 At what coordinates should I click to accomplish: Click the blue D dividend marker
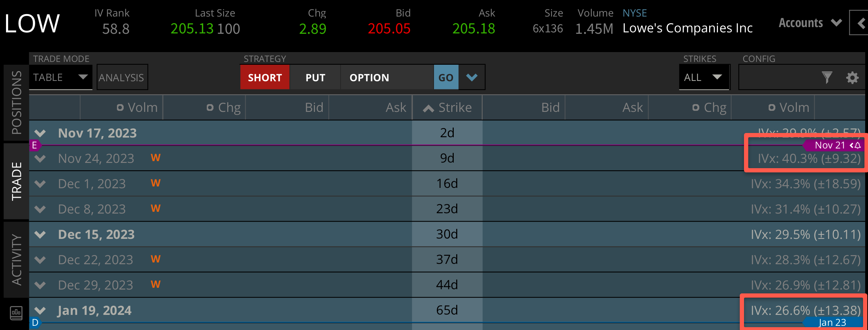[35, 323]
